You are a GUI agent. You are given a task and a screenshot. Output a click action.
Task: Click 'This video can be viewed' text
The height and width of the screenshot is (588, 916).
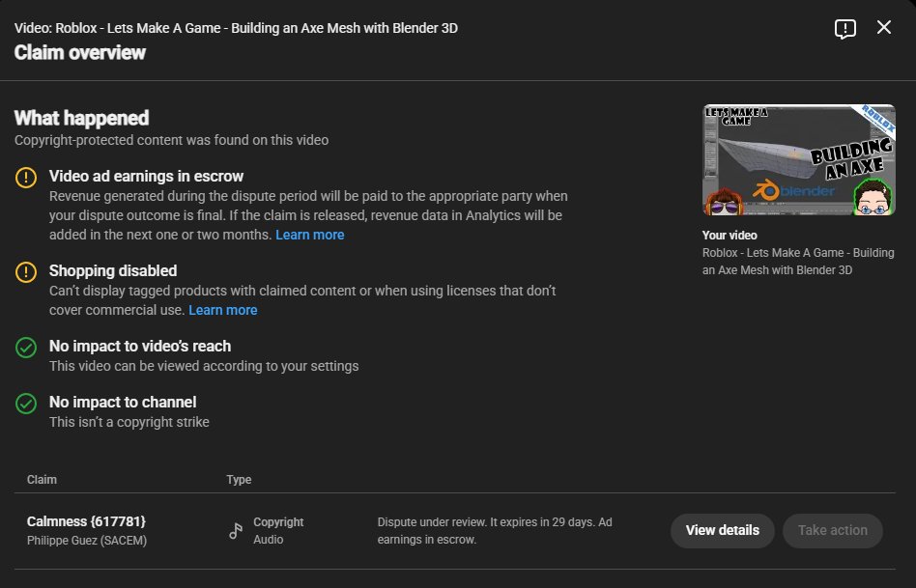pyautogui.click(x=204, y=366)
